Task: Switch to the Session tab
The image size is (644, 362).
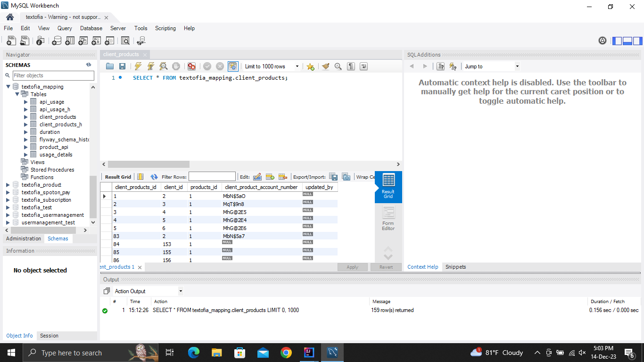Action: click(49, 336)
